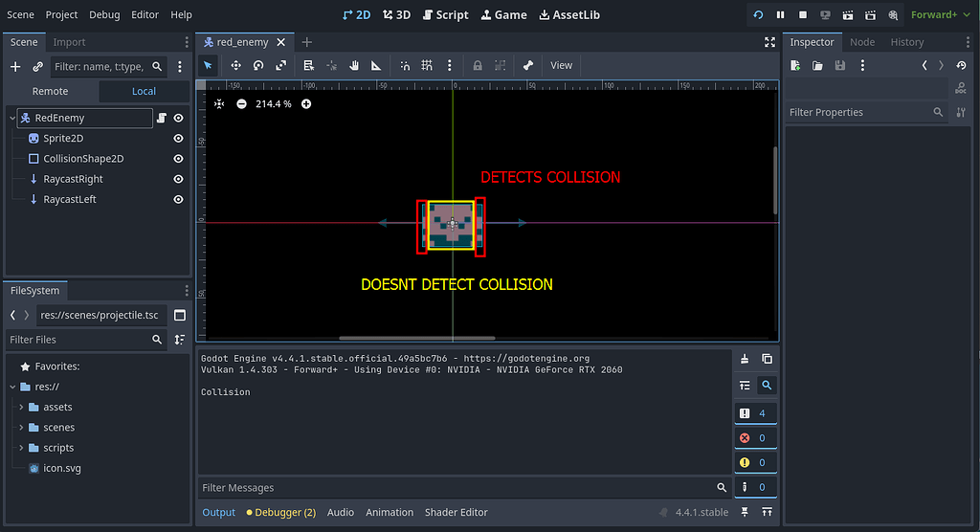
Task: Select the Pan Mode hand tool
Action: [354, 65]
